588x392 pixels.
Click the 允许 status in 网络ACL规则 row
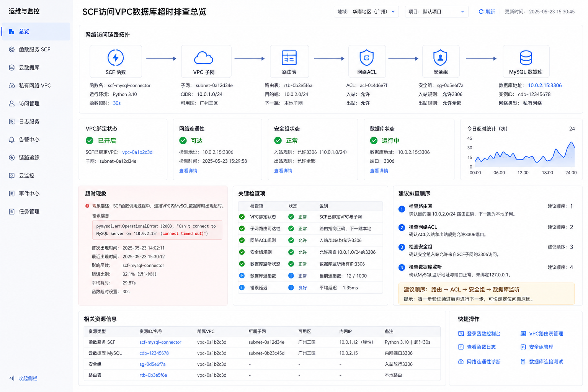point(303,240)
